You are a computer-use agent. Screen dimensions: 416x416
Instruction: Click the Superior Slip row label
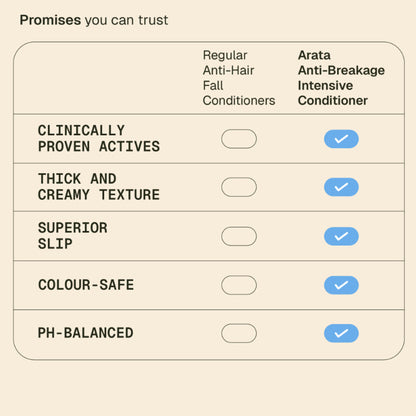click(x=73, y=236)
